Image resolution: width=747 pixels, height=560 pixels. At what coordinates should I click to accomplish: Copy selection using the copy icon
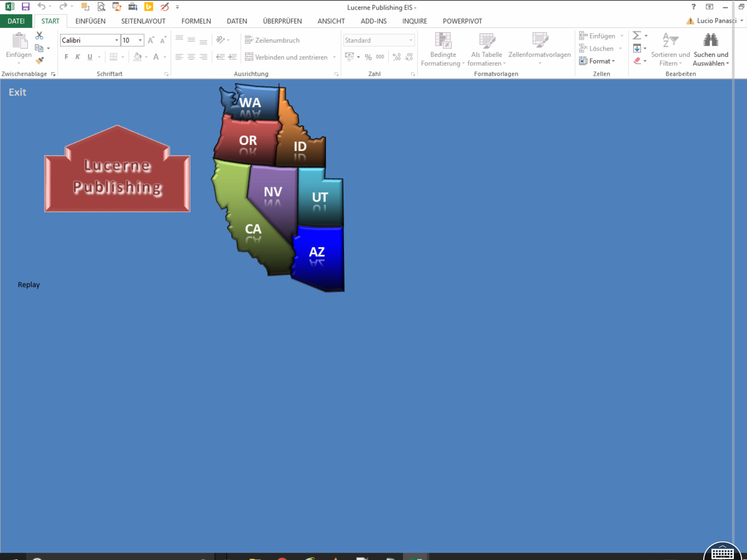point(39,48)
